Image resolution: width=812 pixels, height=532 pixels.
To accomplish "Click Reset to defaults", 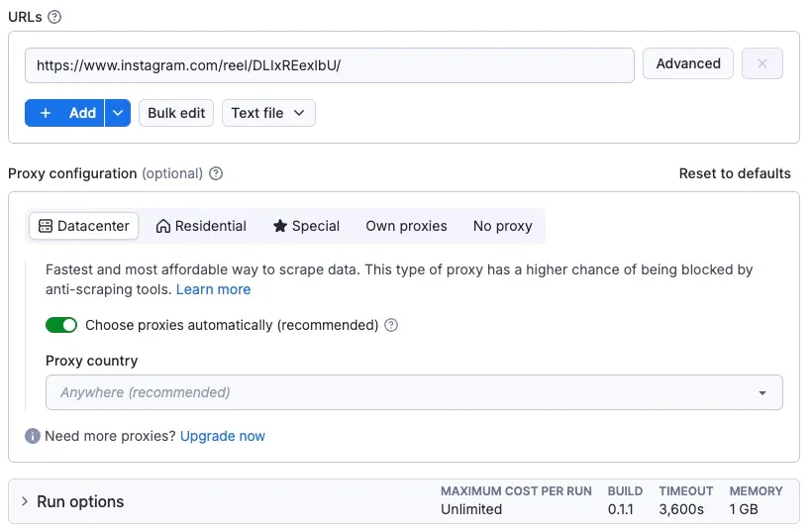I will click(735, 173).
